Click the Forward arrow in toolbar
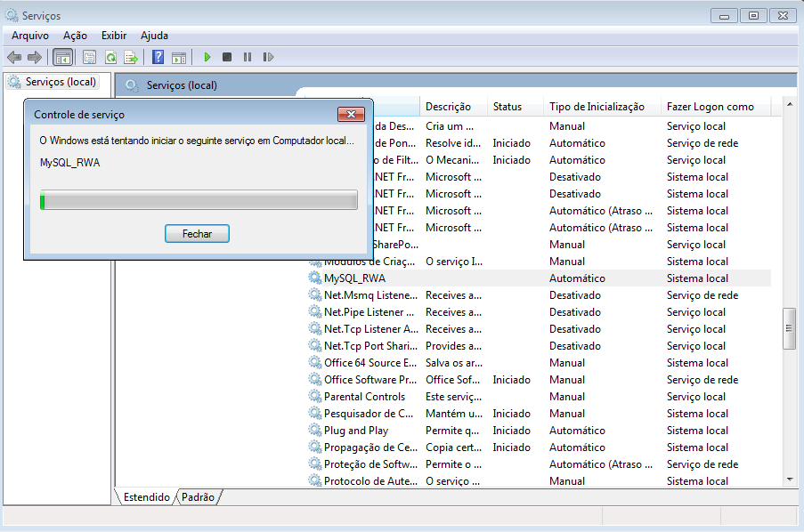 [x=35, y=57]
